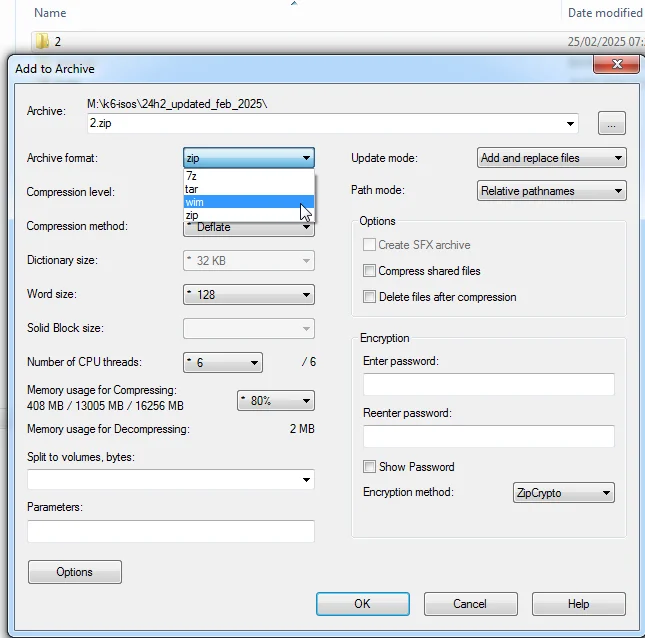The image size is (645, 638).
Task: Open the Number of CPU threads dropdown
Action: (223, 362)
